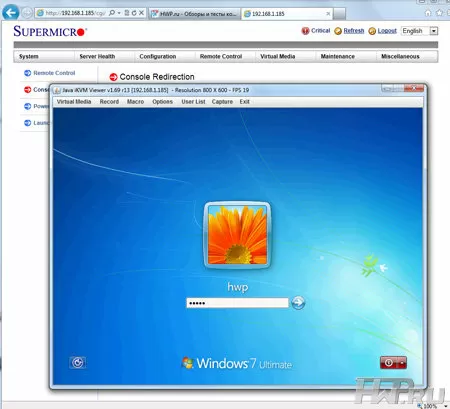
Task: Open the Virtual Media web menu tab
Action: (278, 56)
